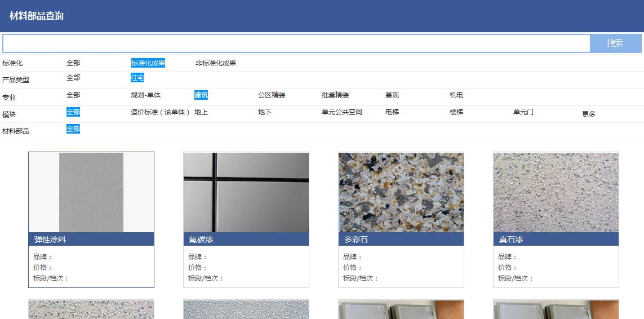Filter module by 地下
The width and height of the screenshot is (644, 319).
click(265, 112)
